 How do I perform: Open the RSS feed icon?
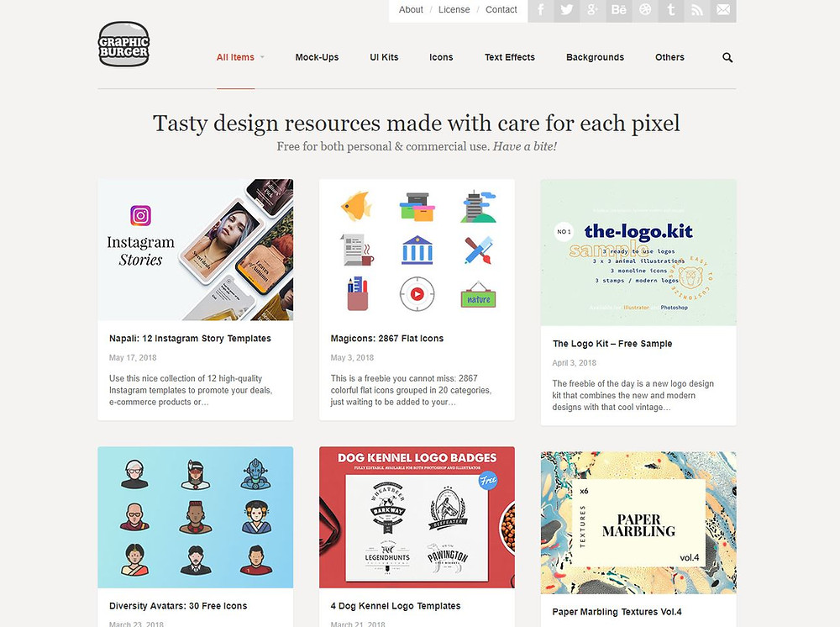click(x=697, y=9)
